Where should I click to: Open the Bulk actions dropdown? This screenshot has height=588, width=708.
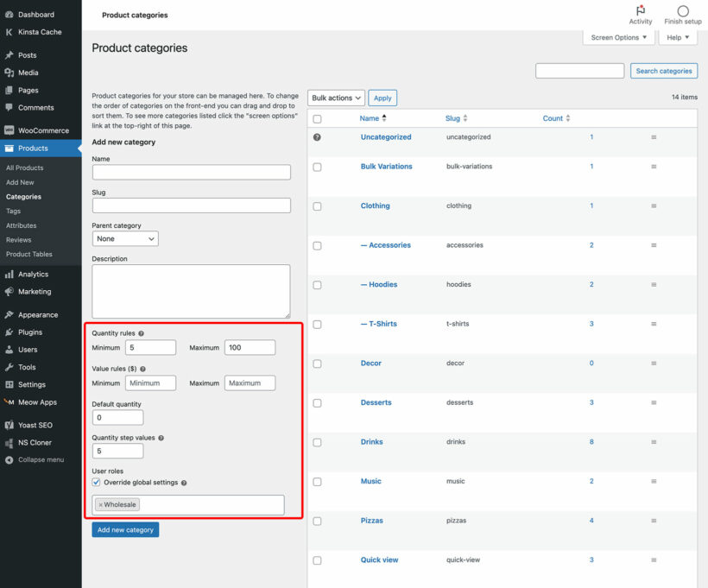tap(336, 98)
